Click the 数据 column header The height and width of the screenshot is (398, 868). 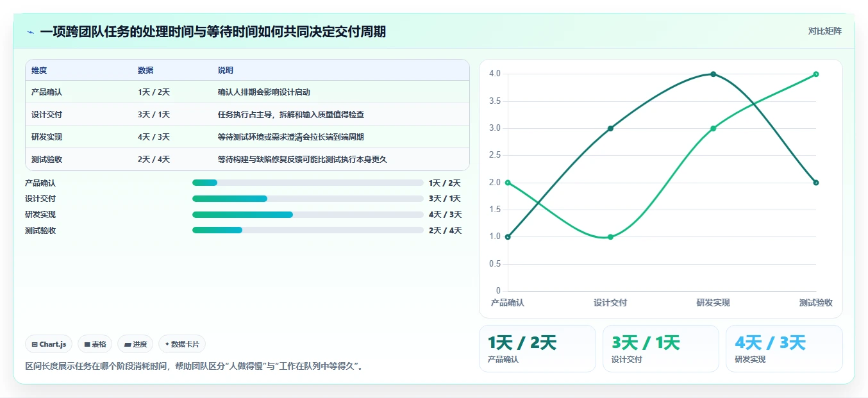(146, 70)
